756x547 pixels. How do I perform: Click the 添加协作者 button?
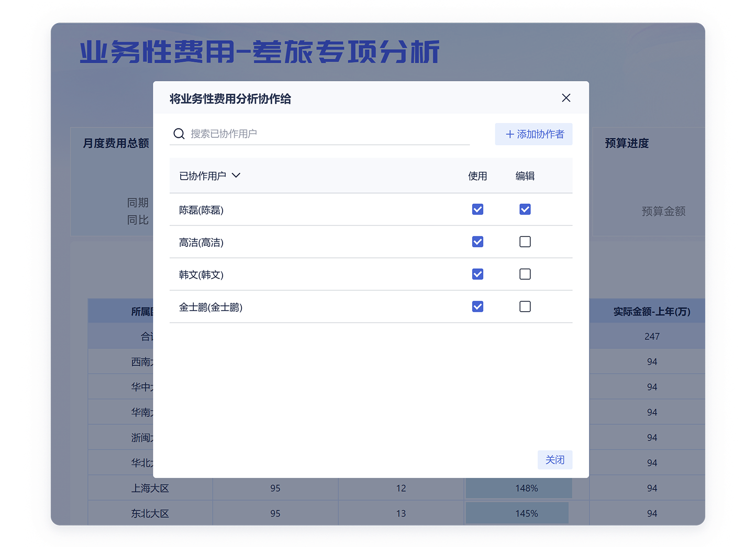tap(533, 134)
